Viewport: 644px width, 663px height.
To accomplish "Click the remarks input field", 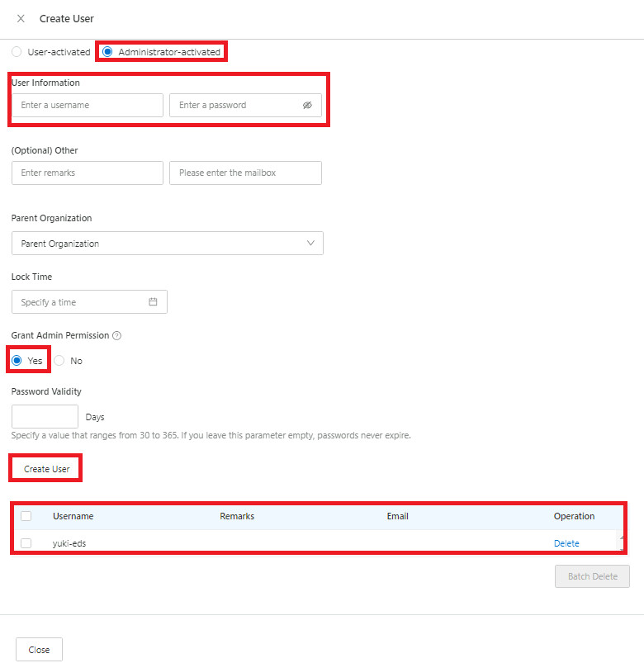I will [x=87, y=173].
